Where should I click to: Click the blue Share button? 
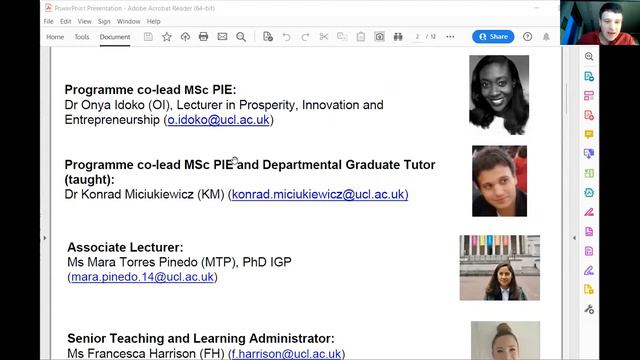[x=493, y=36]
